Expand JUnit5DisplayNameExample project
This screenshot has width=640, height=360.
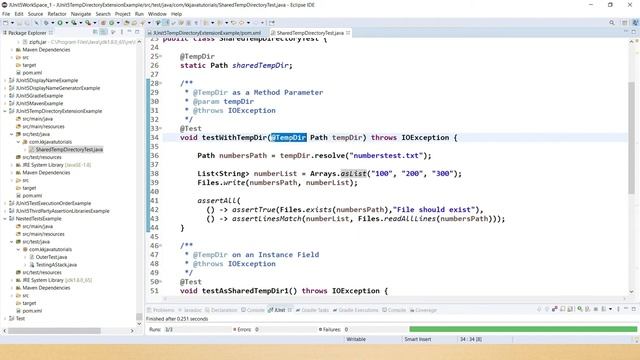click(x=5, y=80)
